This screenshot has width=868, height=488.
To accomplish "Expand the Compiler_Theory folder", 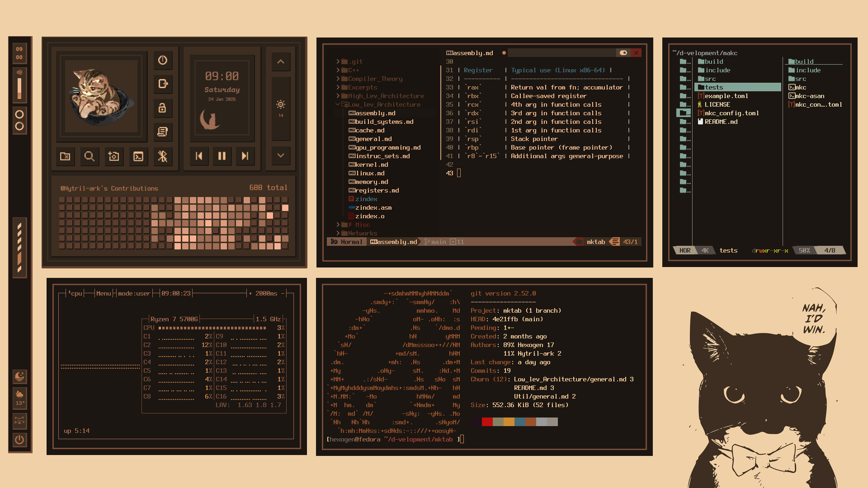I will [x=369, y=79].
